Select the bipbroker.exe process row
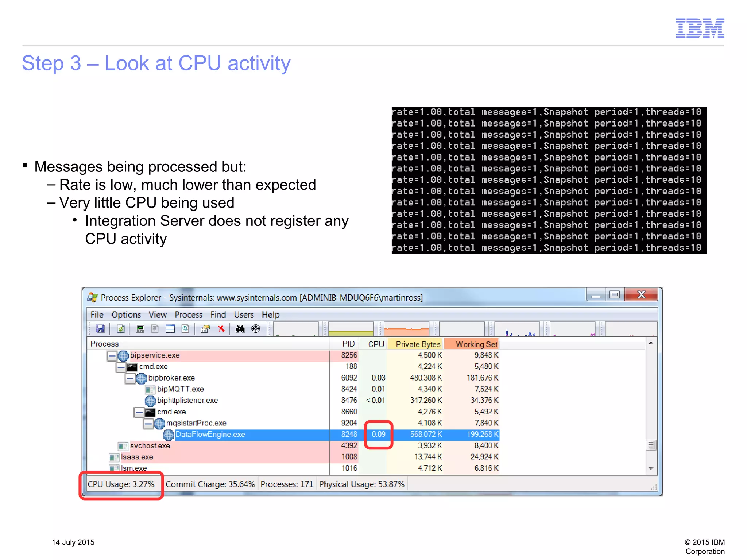 tap(293, 378)
